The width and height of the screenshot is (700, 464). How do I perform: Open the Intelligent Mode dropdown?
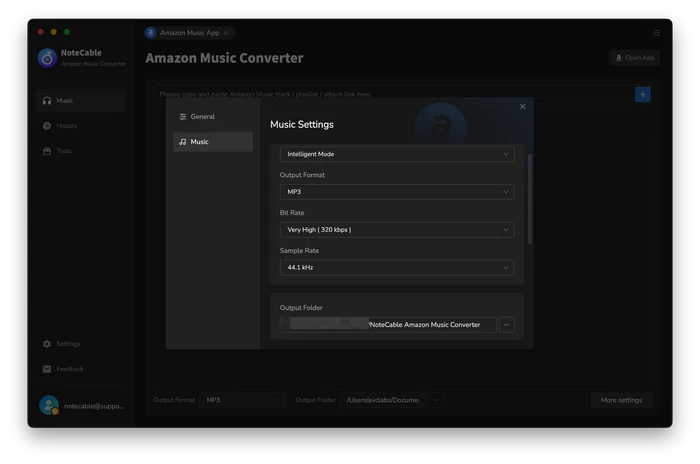point(397,154)
